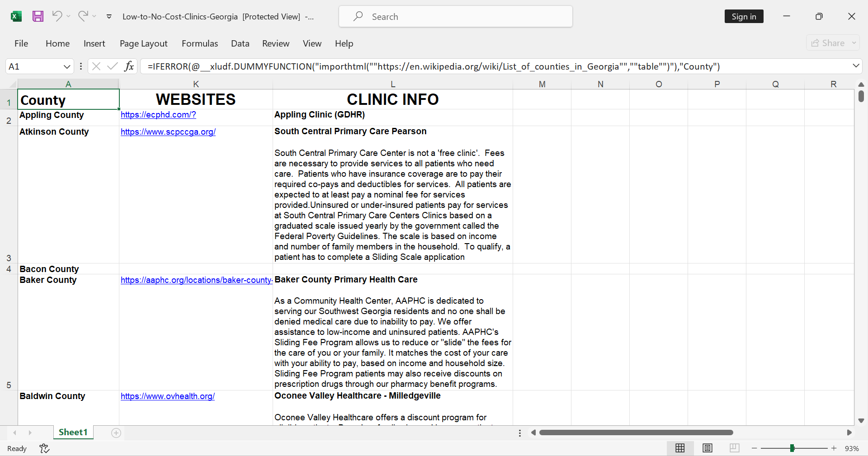Select the Sheet1 tab
868x456 pixels.
point(73,432)
